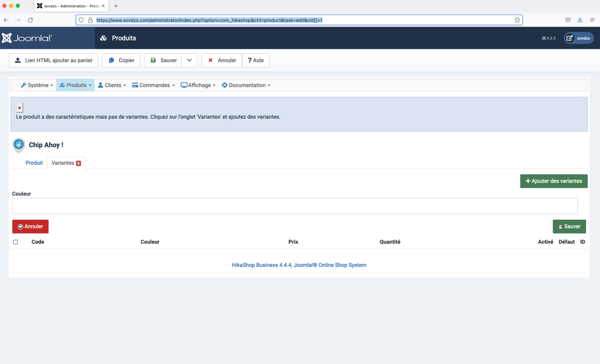Screen dimensions: 600x364
Task: Dismiss the variants warning message
Action: tap(20, 108)
